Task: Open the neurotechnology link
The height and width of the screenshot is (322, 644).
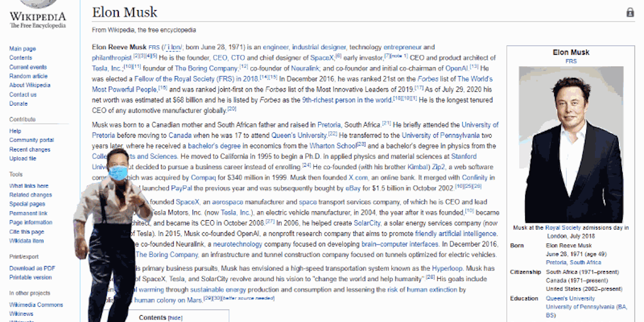Action: click(x=237, y=245)
